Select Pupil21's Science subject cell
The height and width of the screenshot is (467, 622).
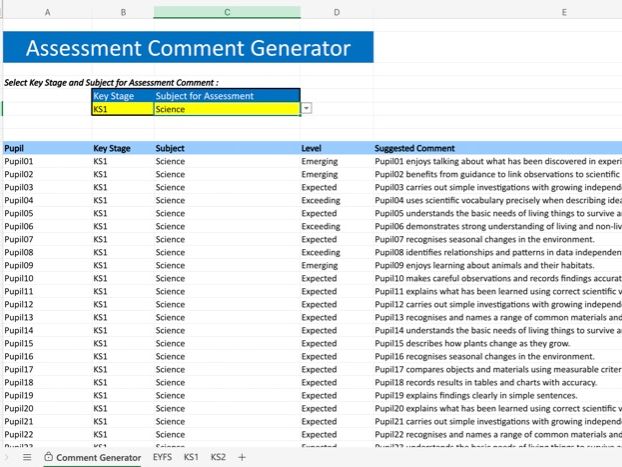click(227, 421)
